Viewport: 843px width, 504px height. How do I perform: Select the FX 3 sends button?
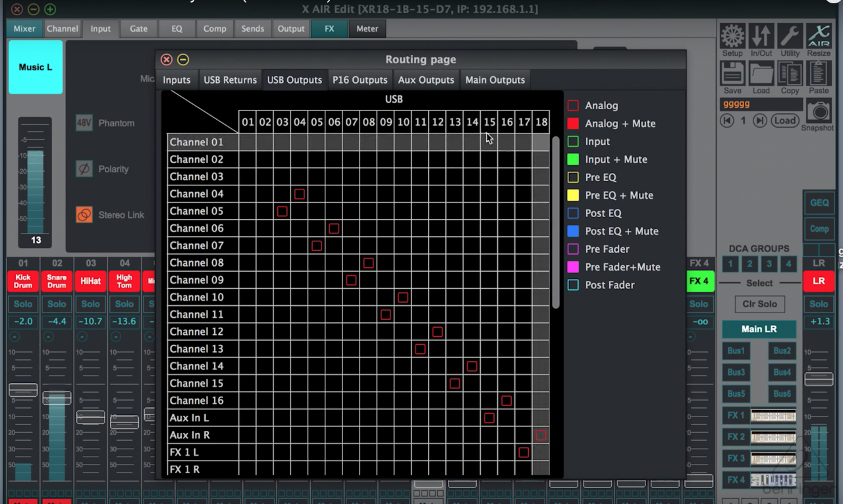point(736,459)
